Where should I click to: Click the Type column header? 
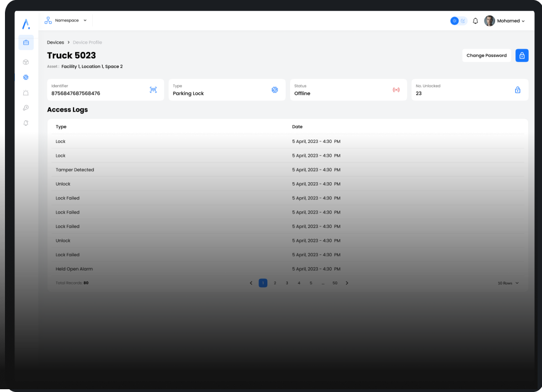61,126
